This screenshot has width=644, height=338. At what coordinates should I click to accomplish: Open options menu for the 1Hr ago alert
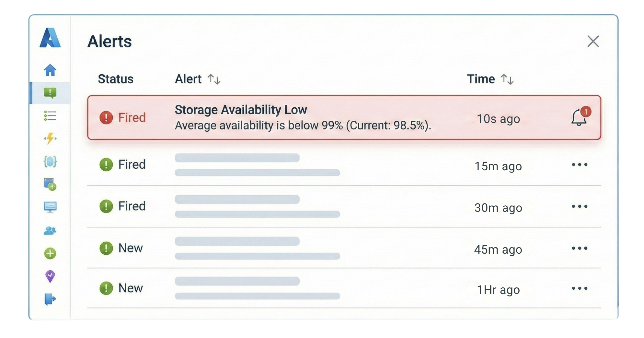(580, 288)
